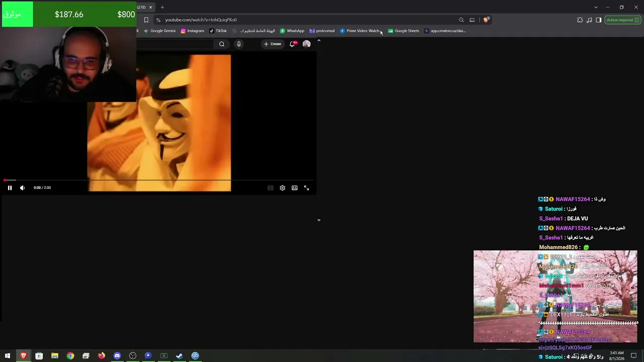Image resolution: width=644 pixels, height=362 pixels.
Task: Open the Brave Shields icon
Action: click(486, 20)
